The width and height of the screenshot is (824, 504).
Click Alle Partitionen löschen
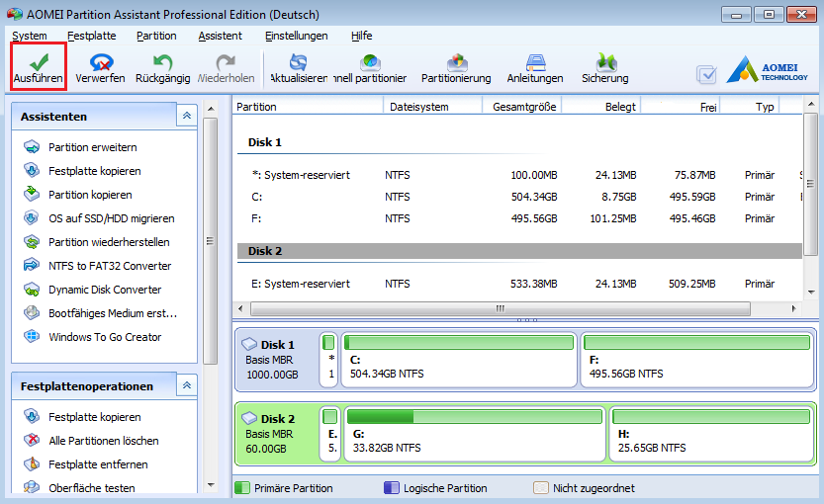103,441
